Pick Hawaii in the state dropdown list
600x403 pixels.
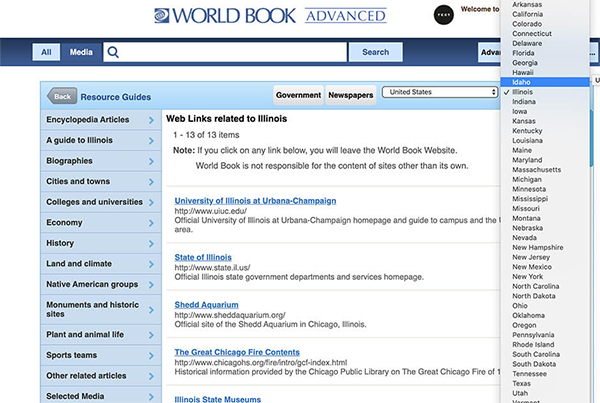[545, 72]
